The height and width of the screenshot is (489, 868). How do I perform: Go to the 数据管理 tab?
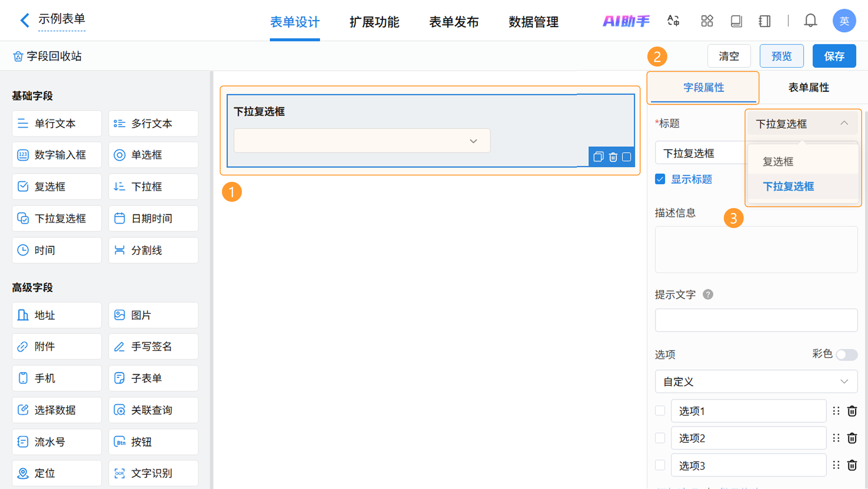click(533, 21)
